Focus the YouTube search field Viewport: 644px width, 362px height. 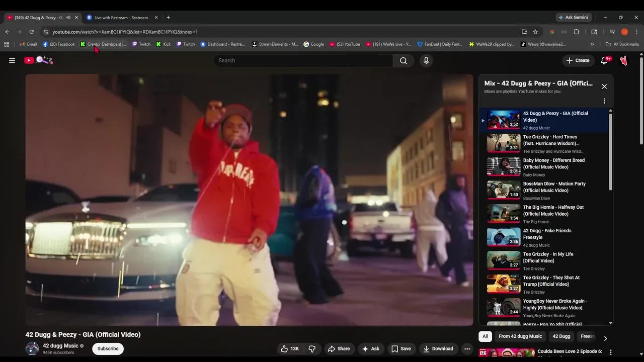303,60
